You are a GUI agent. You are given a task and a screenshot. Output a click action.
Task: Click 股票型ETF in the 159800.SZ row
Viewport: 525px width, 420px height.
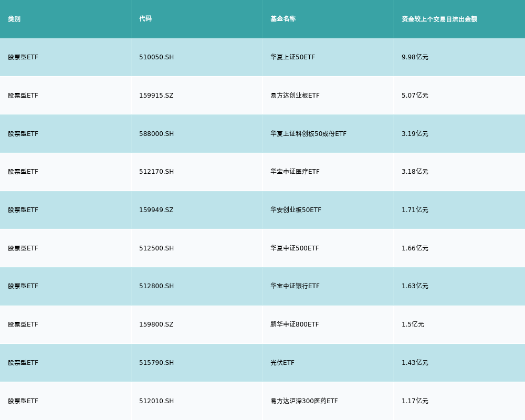[x=23, y=324]
